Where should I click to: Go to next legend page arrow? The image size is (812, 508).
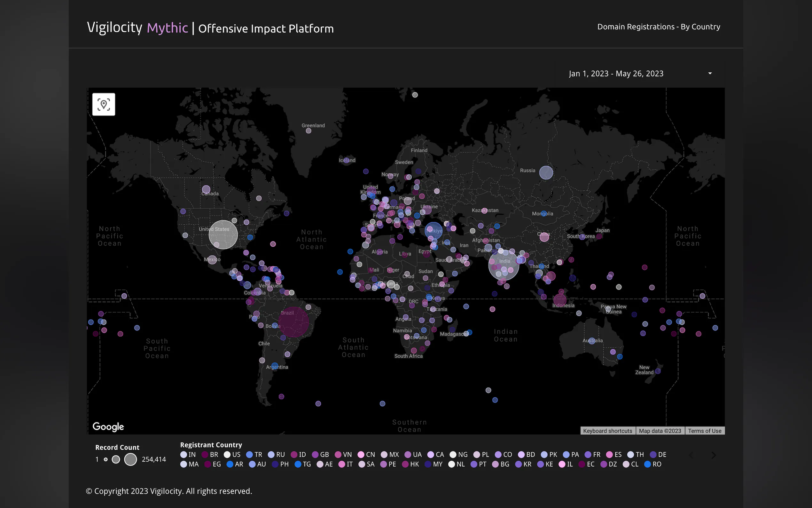pos(714,455)
